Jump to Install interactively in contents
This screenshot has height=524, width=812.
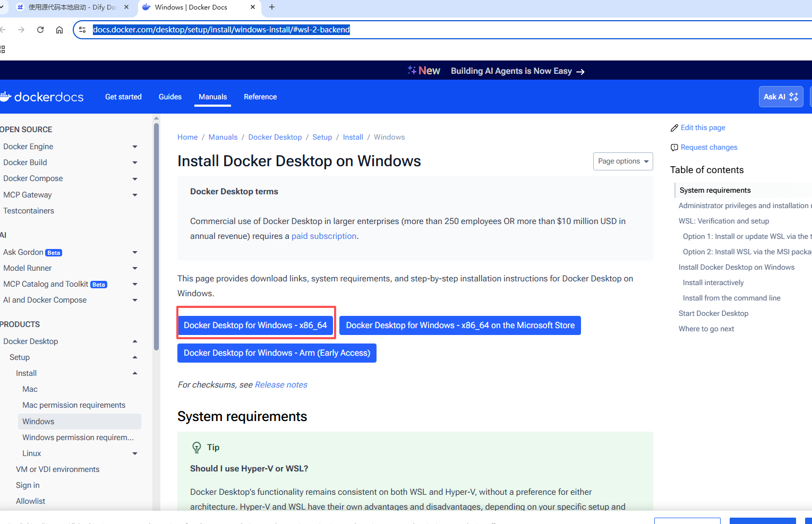tap(713, 282)
